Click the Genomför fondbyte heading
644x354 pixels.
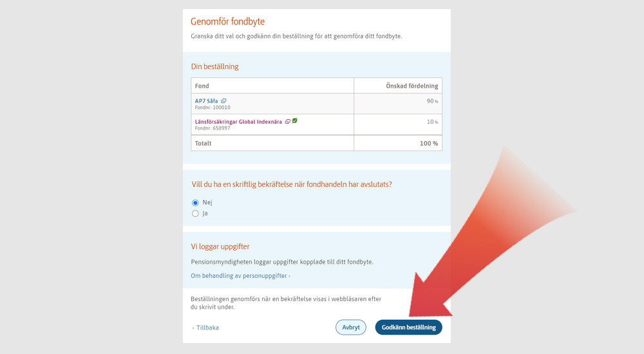coord(227,21)
